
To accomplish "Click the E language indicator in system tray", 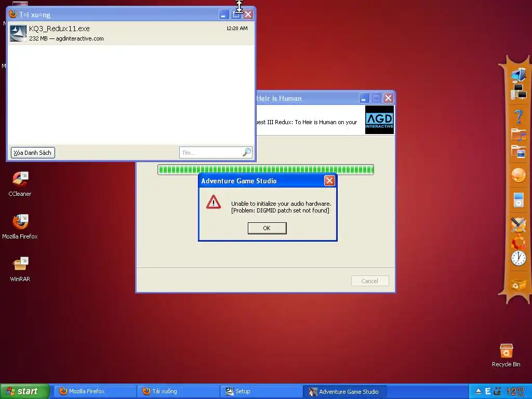I will 487,392.
